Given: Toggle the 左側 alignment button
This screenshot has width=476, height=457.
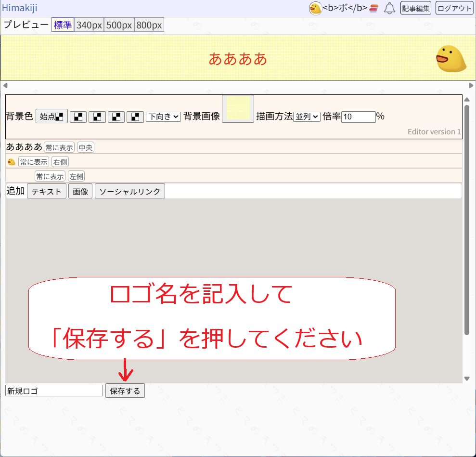Looking at the screenshot, I should pyautogui.click(x=76, y=176).
